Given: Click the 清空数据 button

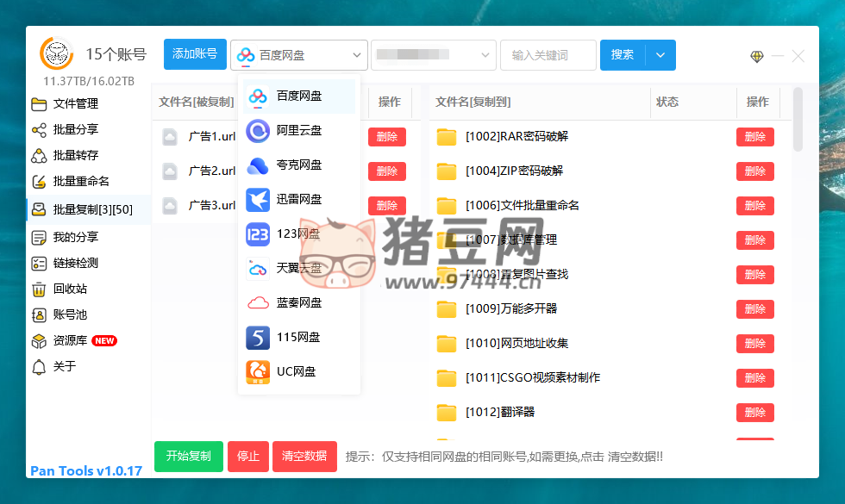Looking at the screenshot, I should click(304, 457).
